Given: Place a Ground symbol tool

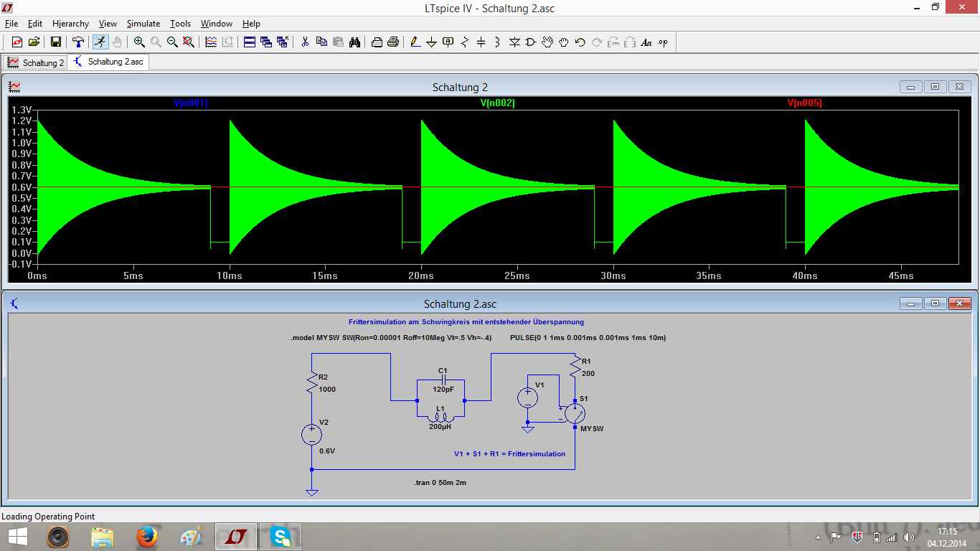Looking at the screenshot, I should point(432,42).
